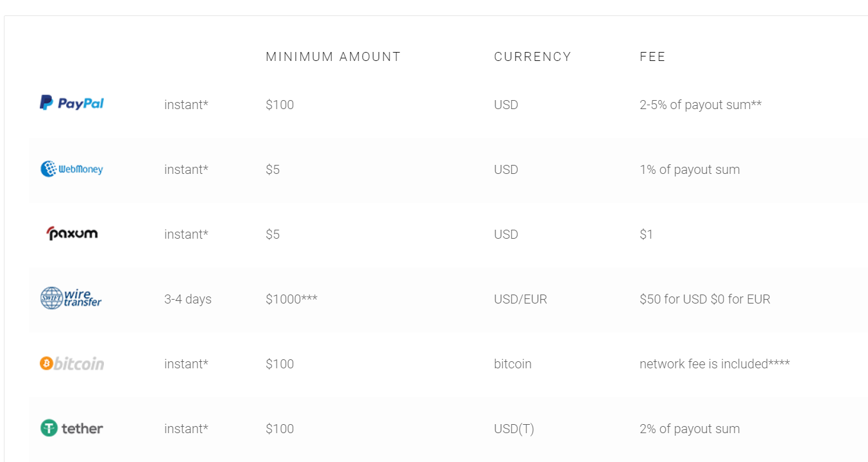Viewport: 868px width, 462px height.
Task: Click the USD(T) currency cell
Action: (514, 429)
